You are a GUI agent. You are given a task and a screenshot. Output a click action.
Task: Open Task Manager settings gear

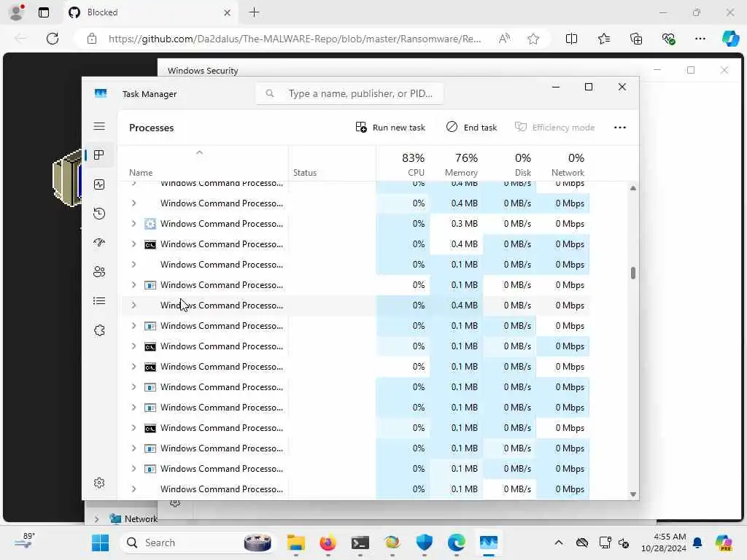pos(99,483)
